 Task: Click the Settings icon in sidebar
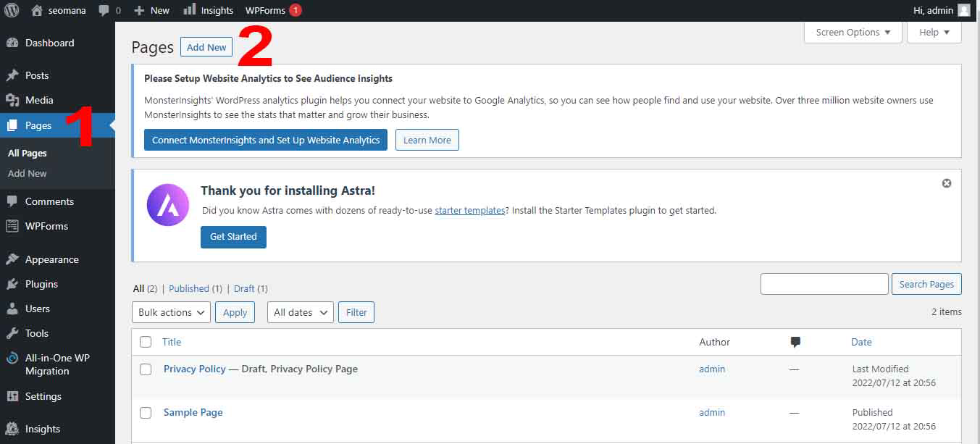coord(12,396)
